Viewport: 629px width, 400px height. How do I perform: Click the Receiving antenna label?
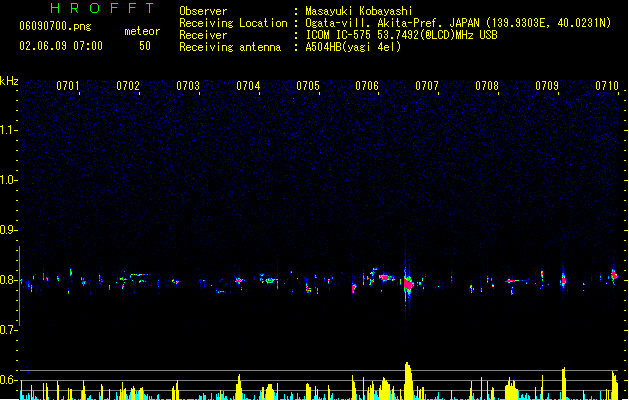click(230, 47)
